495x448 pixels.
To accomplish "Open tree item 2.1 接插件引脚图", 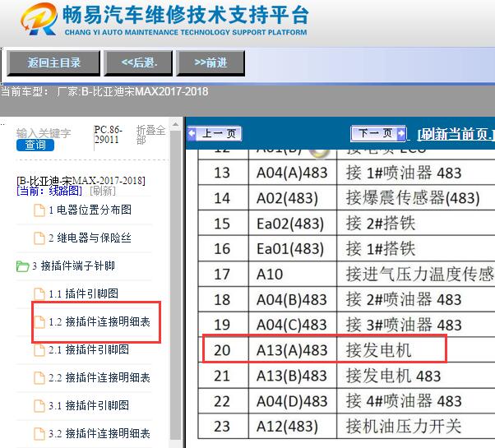I will click(x=89, y=349).
